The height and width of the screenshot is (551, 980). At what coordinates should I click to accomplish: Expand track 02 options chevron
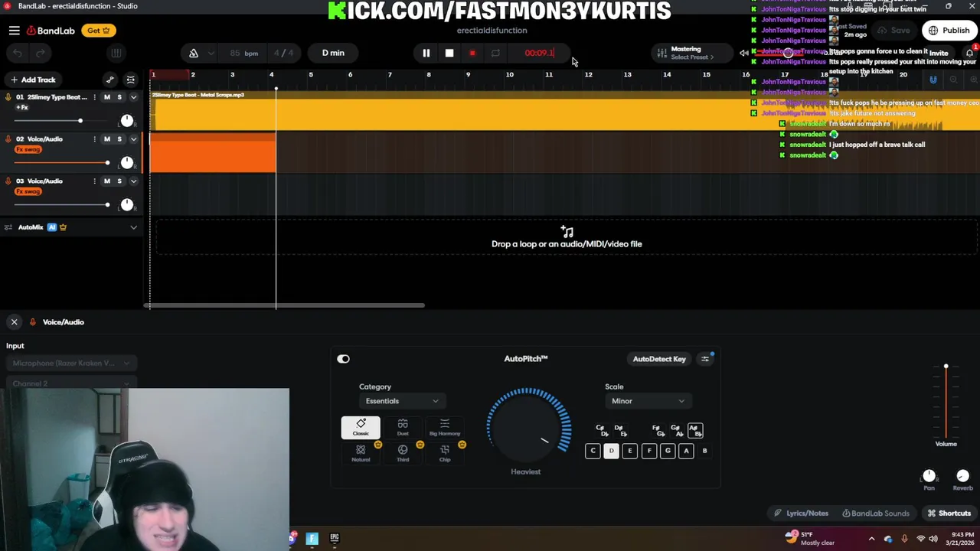[133, 139]
